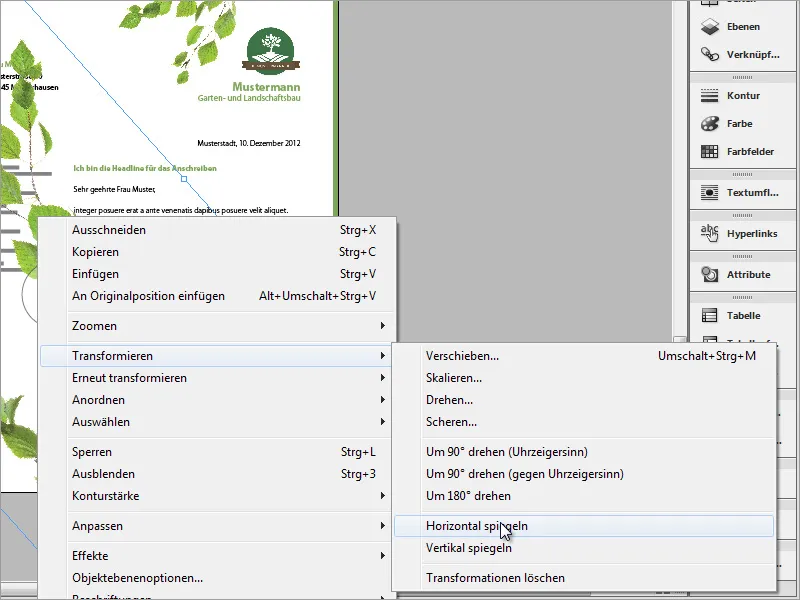Open the Hyperlinks panel icon
800x600 pixels.
coord(710,233)
